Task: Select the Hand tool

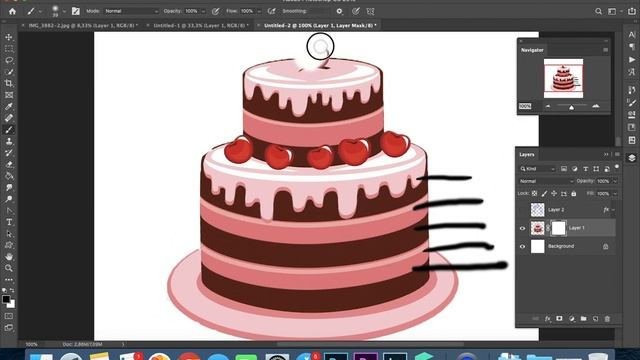Action: click(x=9, y=257)
